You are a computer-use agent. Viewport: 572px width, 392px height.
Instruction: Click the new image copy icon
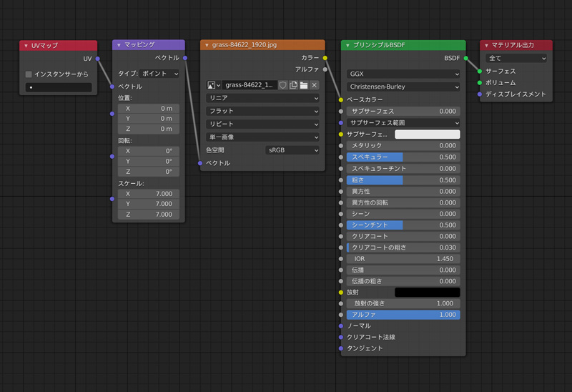pos(293,85)
